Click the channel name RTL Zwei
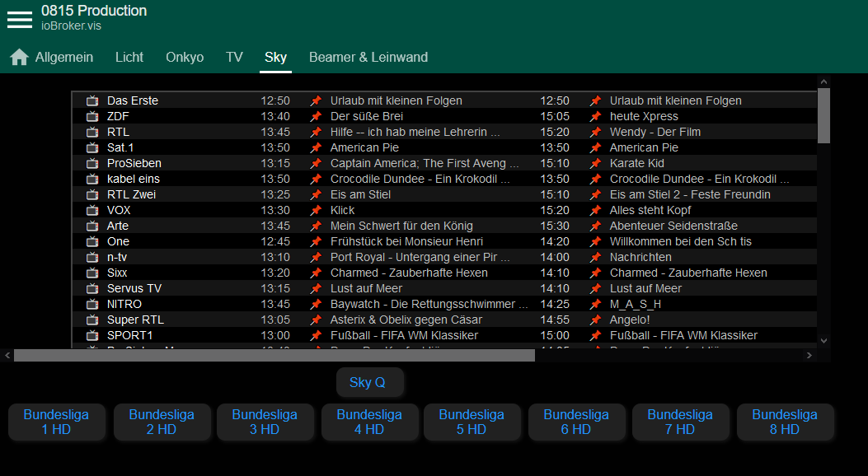This screenshot has width=868, height=476. 131,194
